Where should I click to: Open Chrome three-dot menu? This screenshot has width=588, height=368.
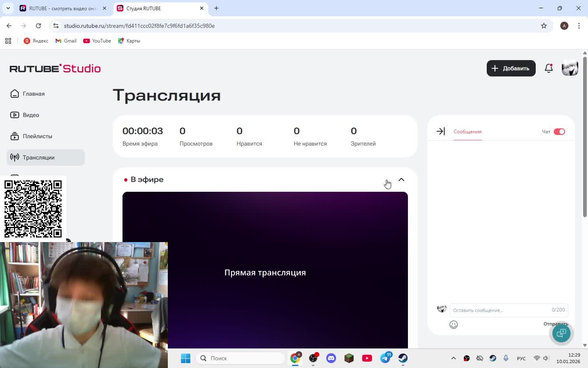click(x=579, y=26)
